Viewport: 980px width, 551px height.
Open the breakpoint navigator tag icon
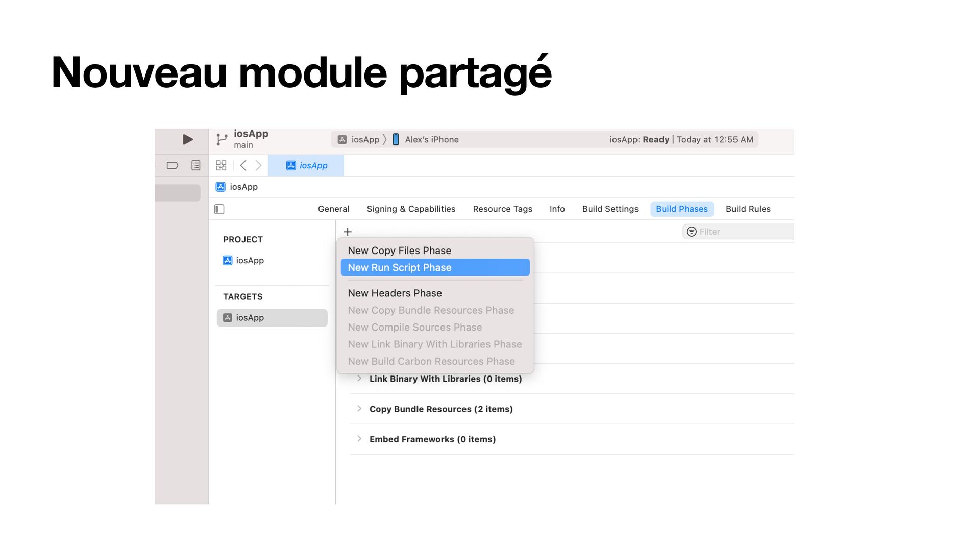(173, 165)
